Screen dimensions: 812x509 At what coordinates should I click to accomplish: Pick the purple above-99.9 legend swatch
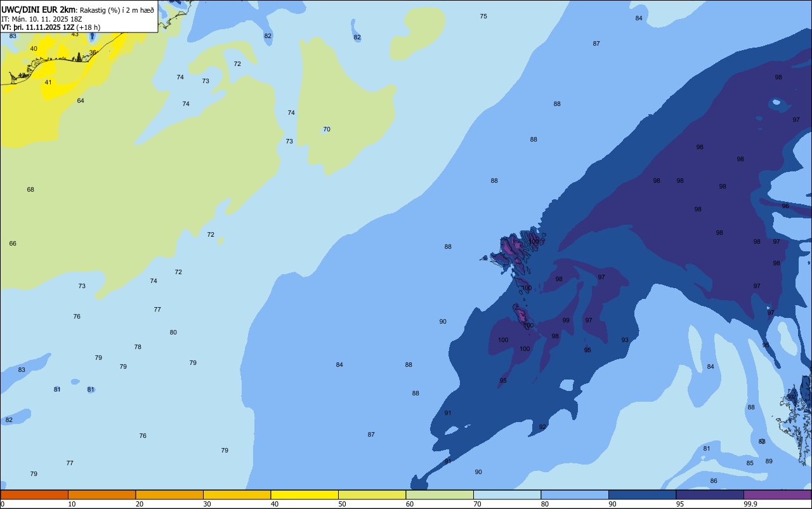[x=777, y=494]
